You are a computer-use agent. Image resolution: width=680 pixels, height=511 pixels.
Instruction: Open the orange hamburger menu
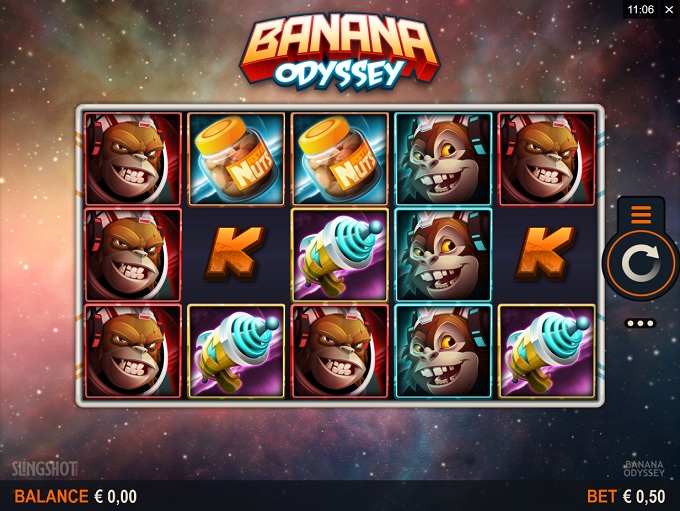pos(641,215)
